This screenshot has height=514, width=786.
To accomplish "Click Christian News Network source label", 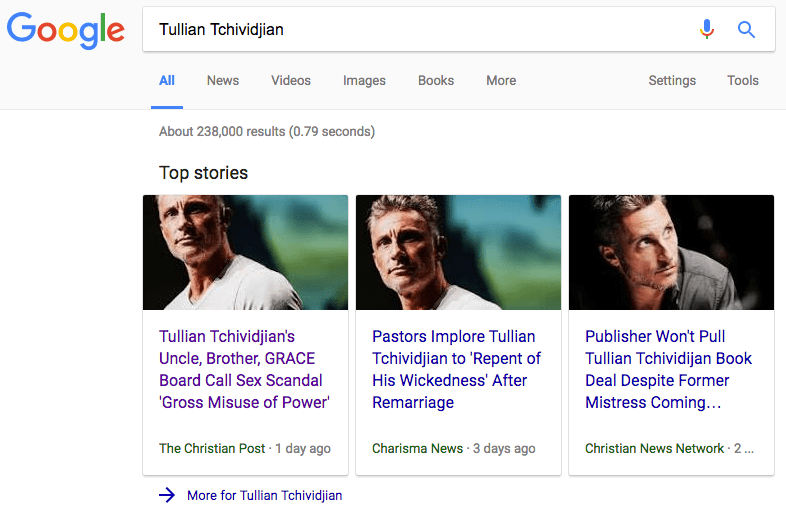I will [654, 448].
